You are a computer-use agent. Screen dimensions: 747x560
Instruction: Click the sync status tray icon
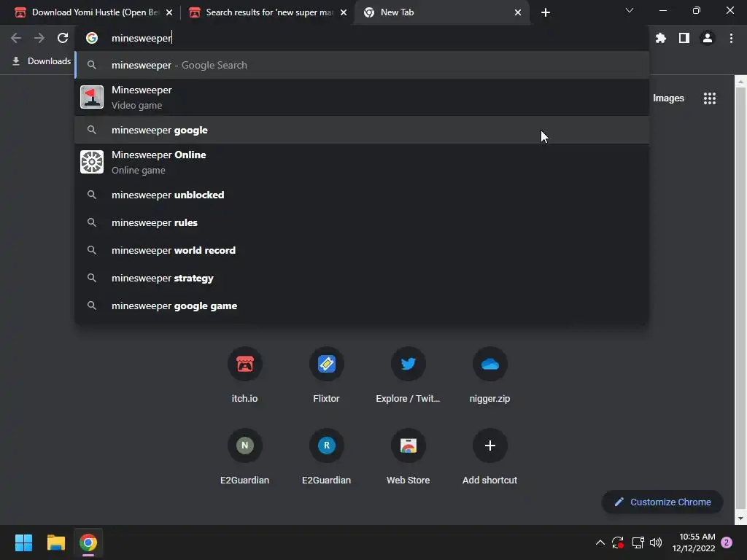tap(618, 542)
